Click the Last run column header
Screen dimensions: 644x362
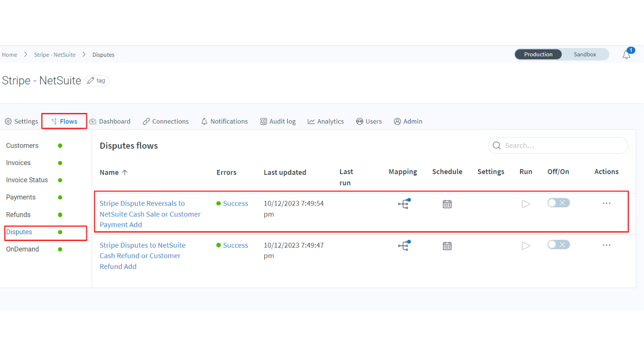click(346, 177)
